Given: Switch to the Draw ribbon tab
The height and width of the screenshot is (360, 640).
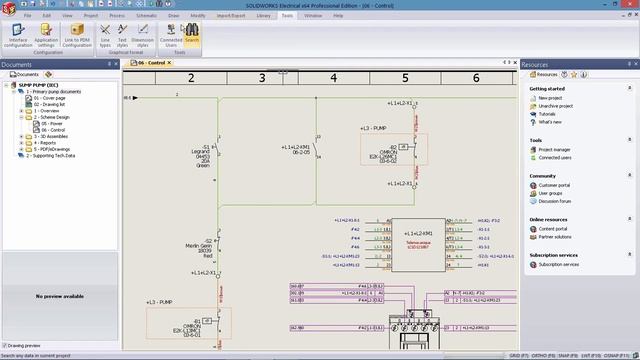Looking at the screenshot, I should 173,16.
